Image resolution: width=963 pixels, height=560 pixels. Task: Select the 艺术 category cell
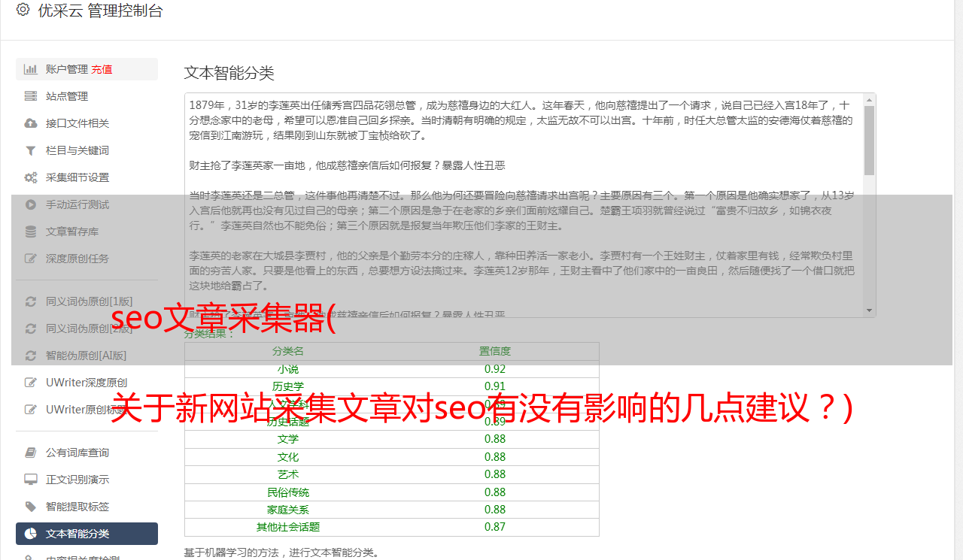288,474
